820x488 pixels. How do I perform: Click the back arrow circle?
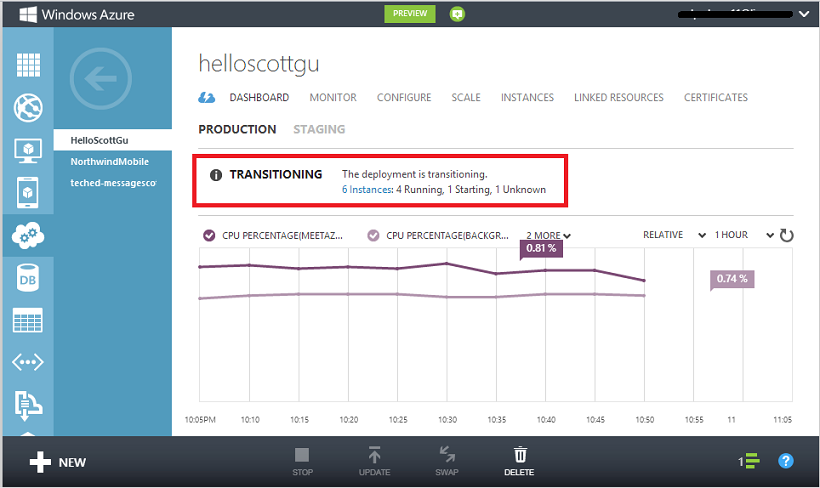(100, 79)
